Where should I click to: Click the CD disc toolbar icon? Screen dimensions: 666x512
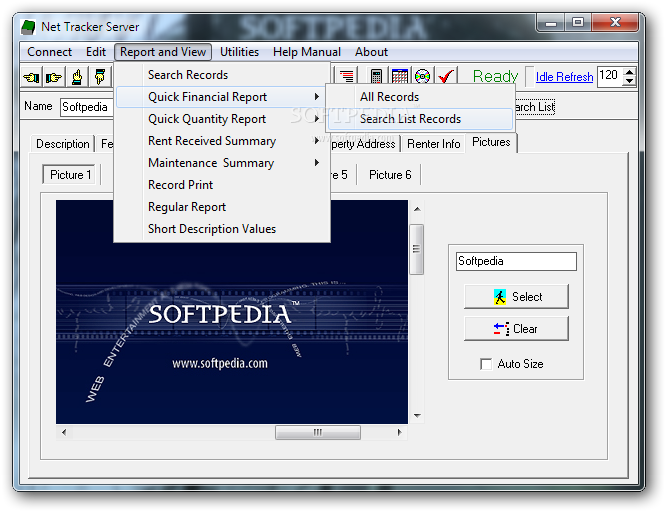coord(423,76)
